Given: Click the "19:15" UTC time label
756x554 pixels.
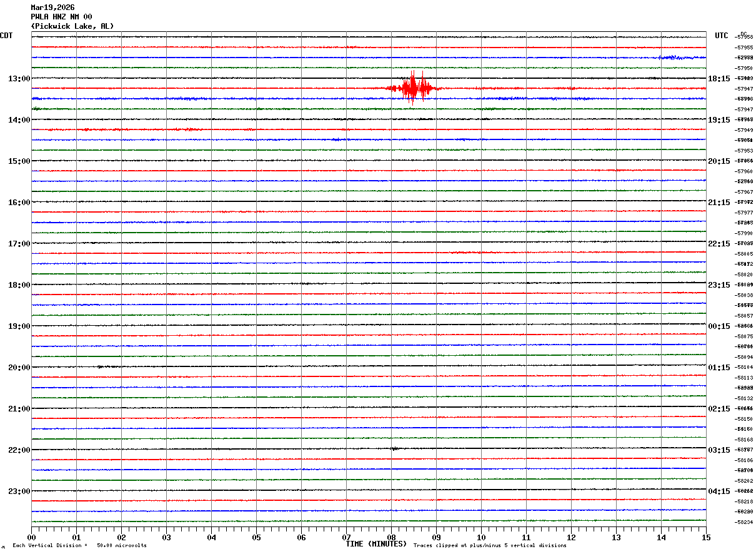Looking at the screenshot, I should coord(719,120).
